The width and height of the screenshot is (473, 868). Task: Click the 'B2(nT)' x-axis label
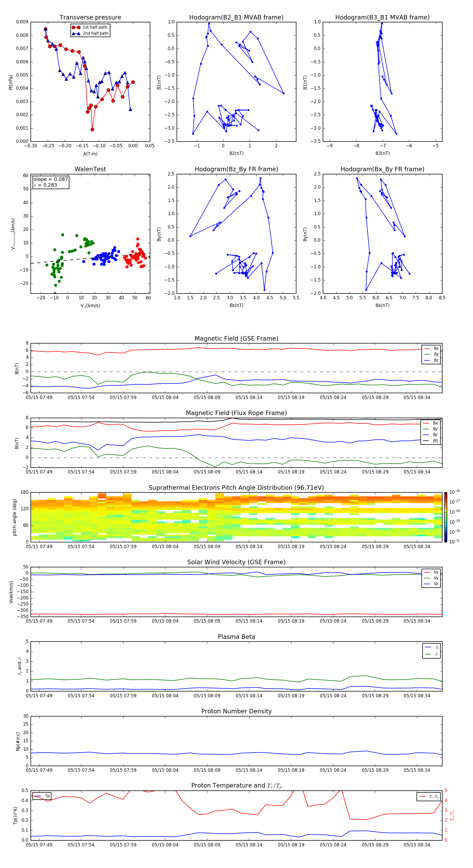[236, 153]
